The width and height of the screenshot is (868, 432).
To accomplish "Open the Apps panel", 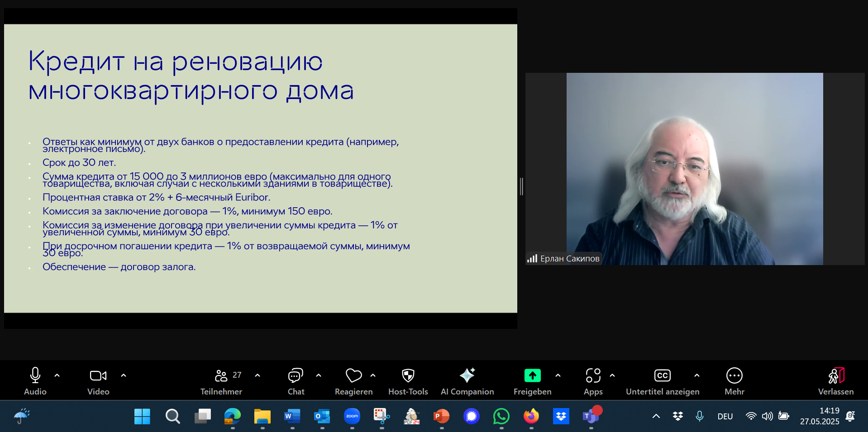I will point(593,380).
